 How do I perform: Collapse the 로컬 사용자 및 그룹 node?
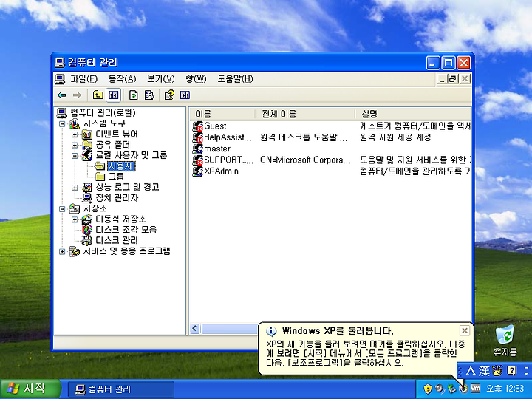pyautogui.click(x=75, y=156)
